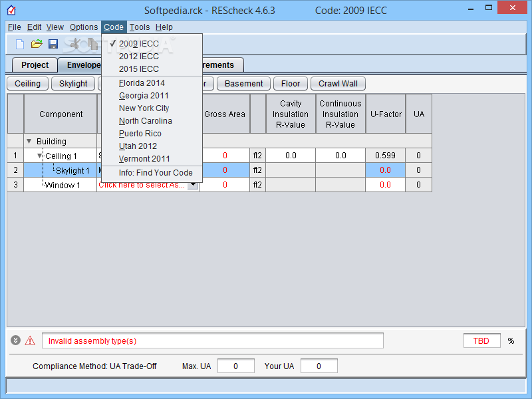The height and width of the screenshot is (399, 532).
Task: Choose 2015 IECC from Code menu
Action: (x=152, y=69)
